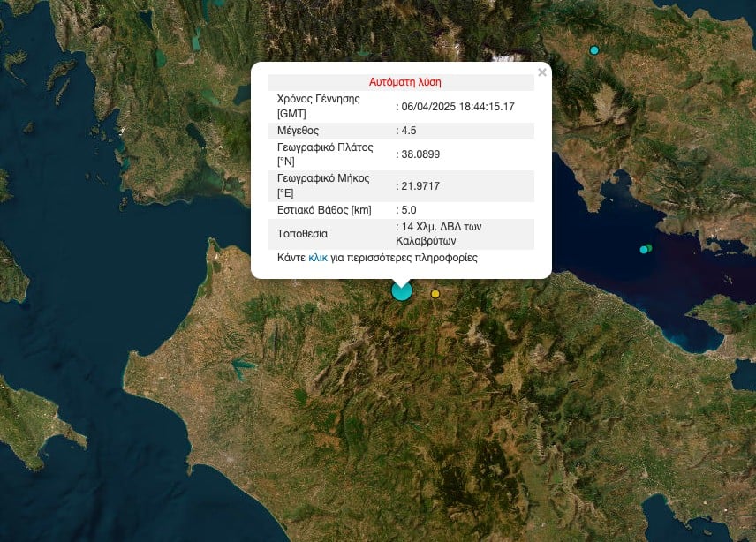The image size is (756, 542).
Task: Click the origin time value 06/04/2025 18:44:15.17
Action: [x=458, y=107]
